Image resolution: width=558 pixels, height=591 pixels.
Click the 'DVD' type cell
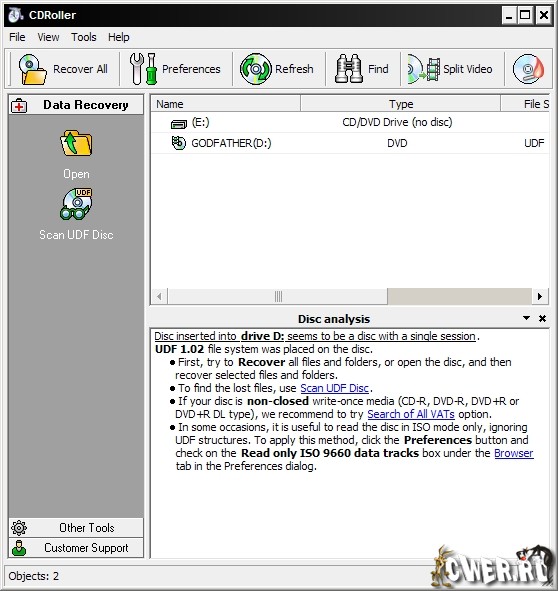pyautogui.click(x=397, y=143)
